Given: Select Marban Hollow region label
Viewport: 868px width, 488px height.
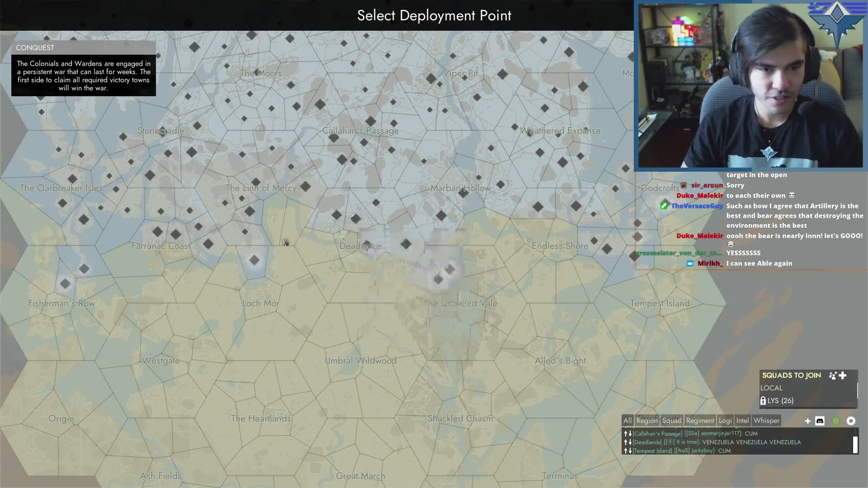Looking at the screenshot, I should tap(460, 188).
